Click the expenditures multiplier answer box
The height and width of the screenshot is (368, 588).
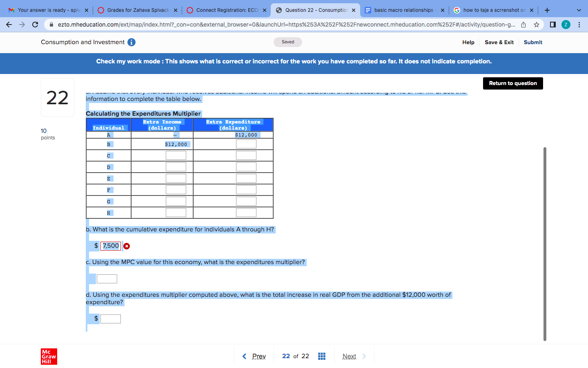pyautogui.click(x=107, y=278)
